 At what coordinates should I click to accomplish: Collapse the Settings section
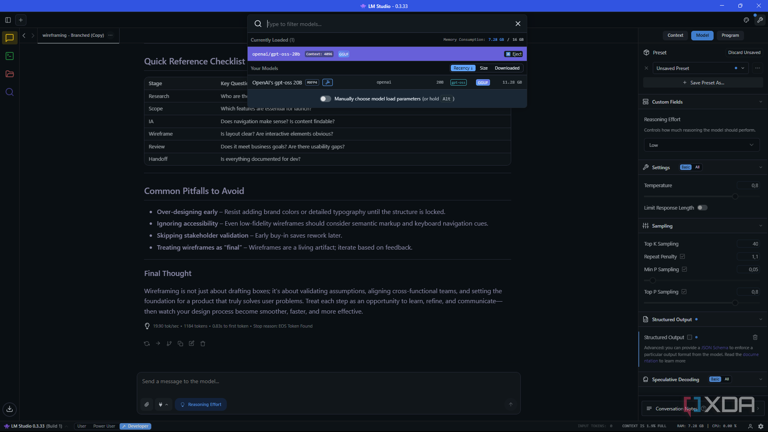pyautogui.click(x=760, y=168)
